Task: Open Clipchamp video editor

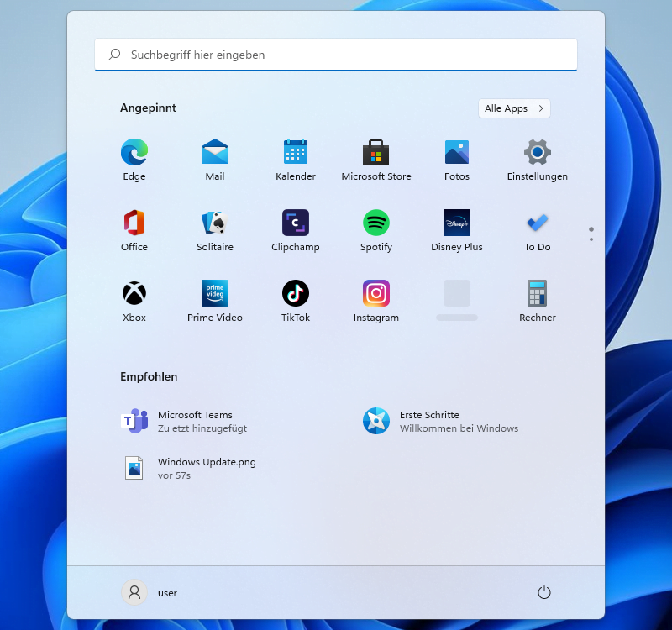Action: pos(296,230)
